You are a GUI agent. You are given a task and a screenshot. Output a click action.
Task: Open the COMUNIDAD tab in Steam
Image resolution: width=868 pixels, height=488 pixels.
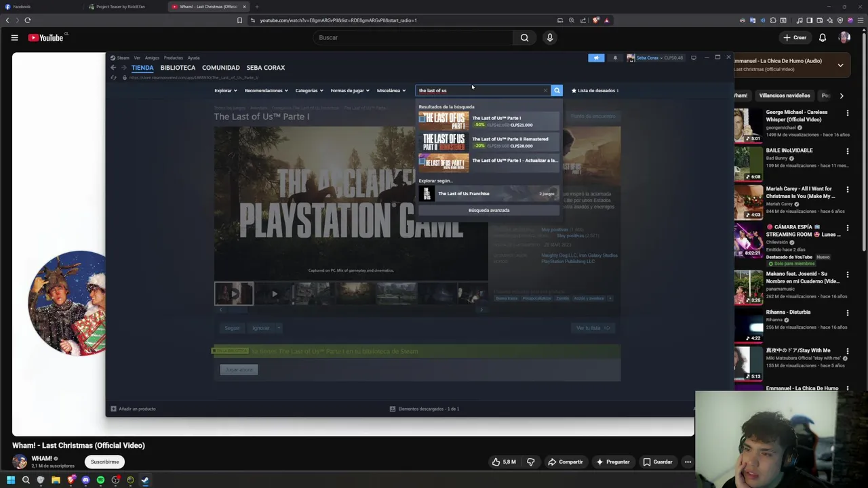click(221, 68)
